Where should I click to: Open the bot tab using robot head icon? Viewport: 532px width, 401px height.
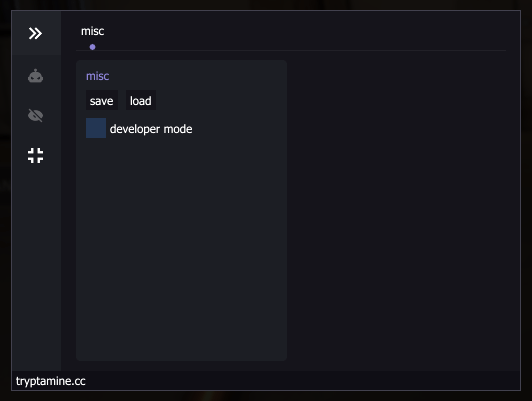(35, 76)
